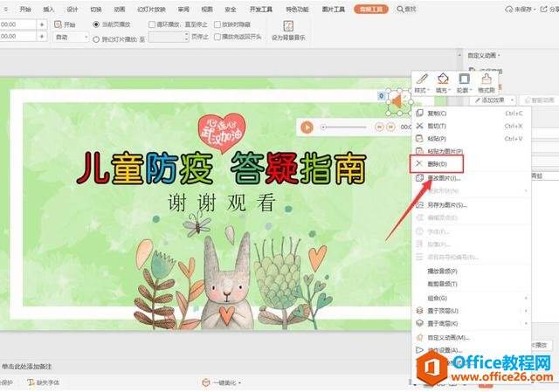The width and height of the screenshot is (559, 392).
Task: Click the Unsaved cloud icon at top right
Action: pyautogui.click(x=509, y=10)
